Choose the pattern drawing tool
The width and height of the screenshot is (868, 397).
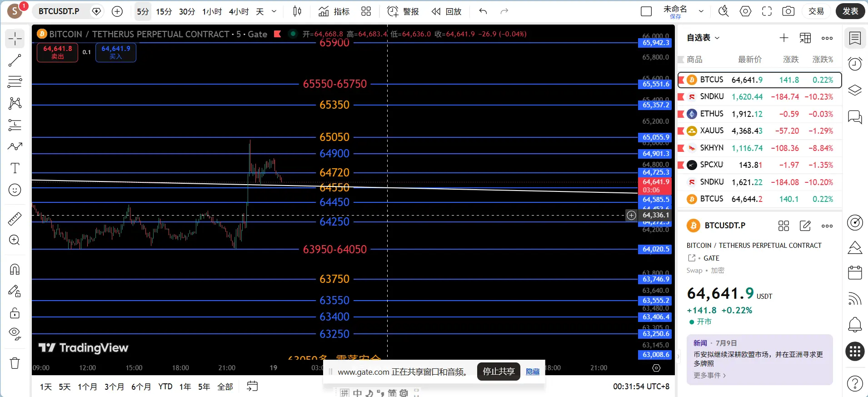tap(15, 103)
